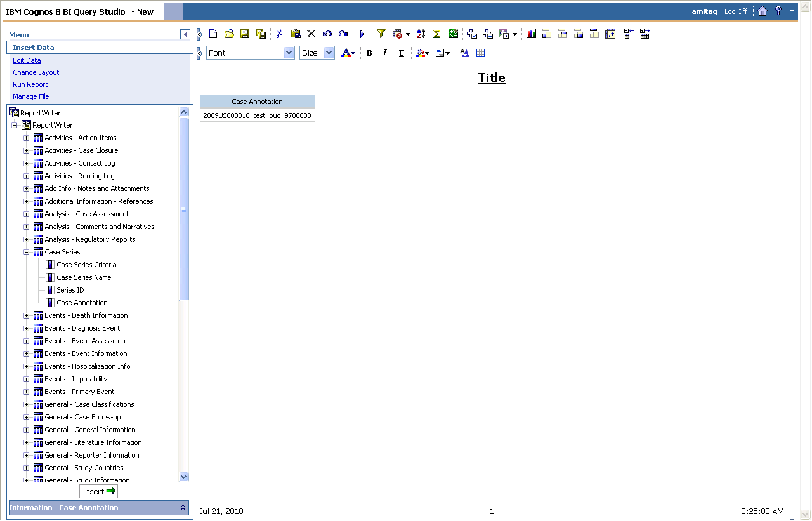Open Help with the question mark icon
The width and height of the screenshot is (812, 521).
point(778,11)
